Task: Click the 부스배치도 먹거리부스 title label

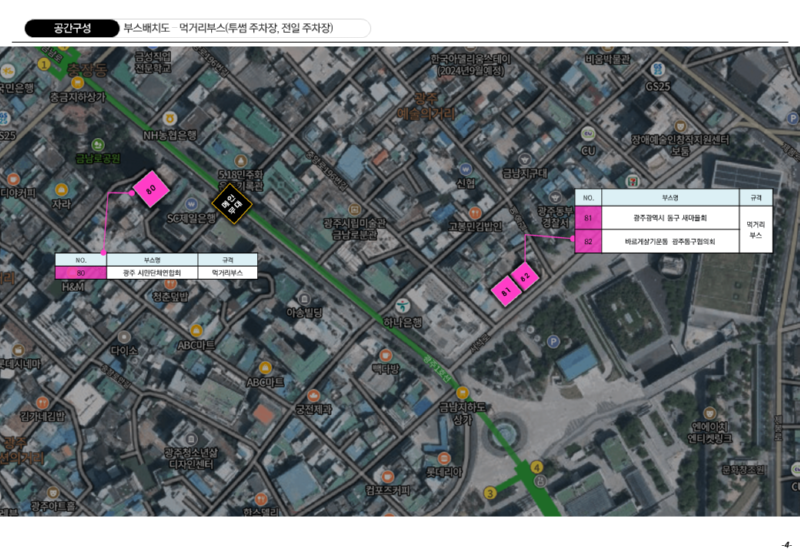Action: 241,28
